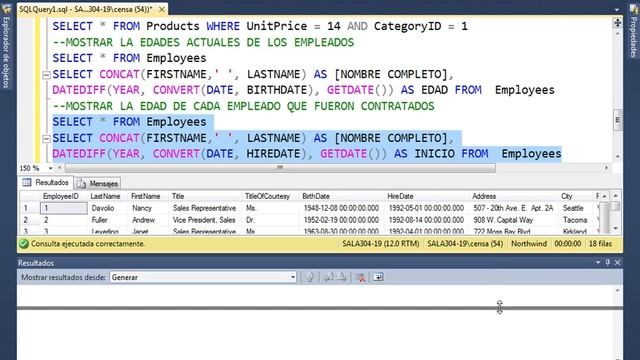The width and height of the screenshot is (640, 360).
Task: Click the 1992-08-14 hire date cell
Action: pyautogui.click(x=426, y=220)
